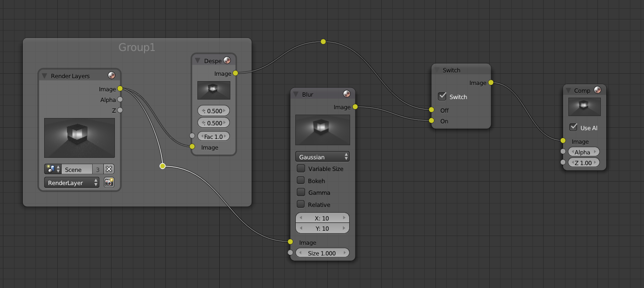Open the RenderLayer dropdown

pyautogui.click(x=72, y=183)
